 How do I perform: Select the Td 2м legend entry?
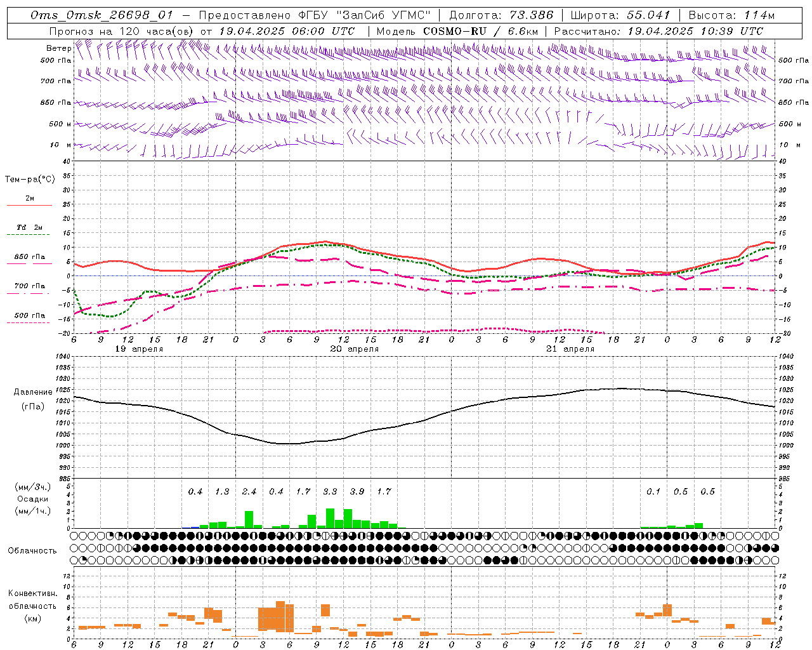pyautogui.click(x=29, y=227)
